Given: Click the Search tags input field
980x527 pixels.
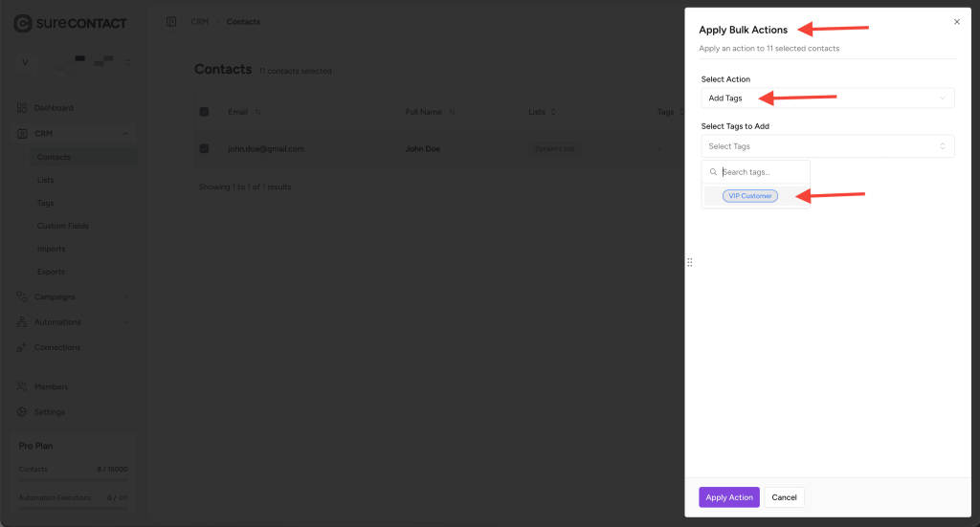Looking at the screenshot, I should pos(763,172).
